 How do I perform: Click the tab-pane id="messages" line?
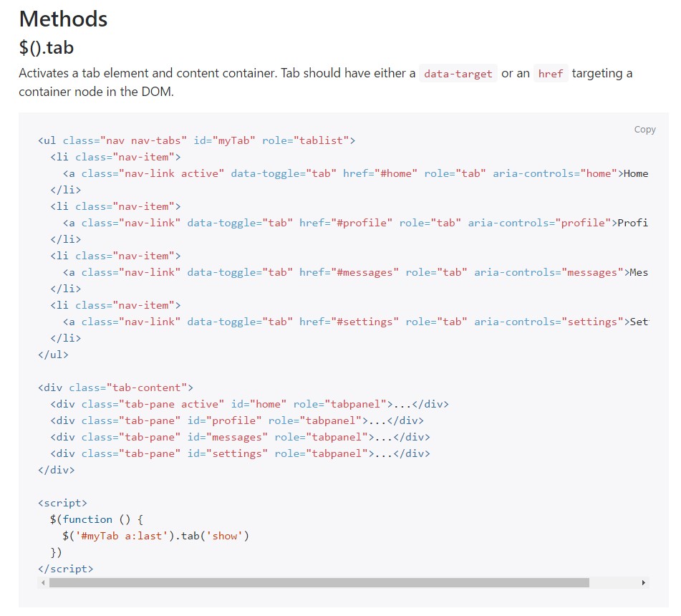click(x=240, y=437)
